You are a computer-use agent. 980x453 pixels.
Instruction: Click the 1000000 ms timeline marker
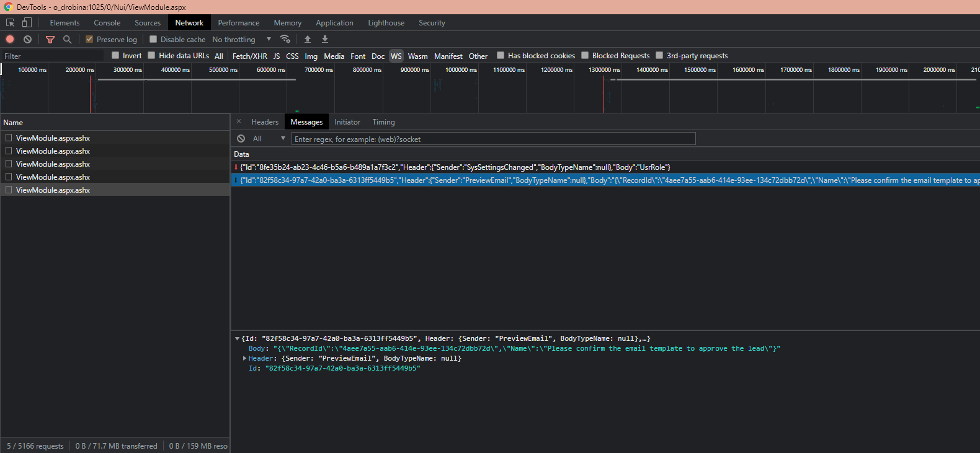pyautogui.click(x=461, y=69)
